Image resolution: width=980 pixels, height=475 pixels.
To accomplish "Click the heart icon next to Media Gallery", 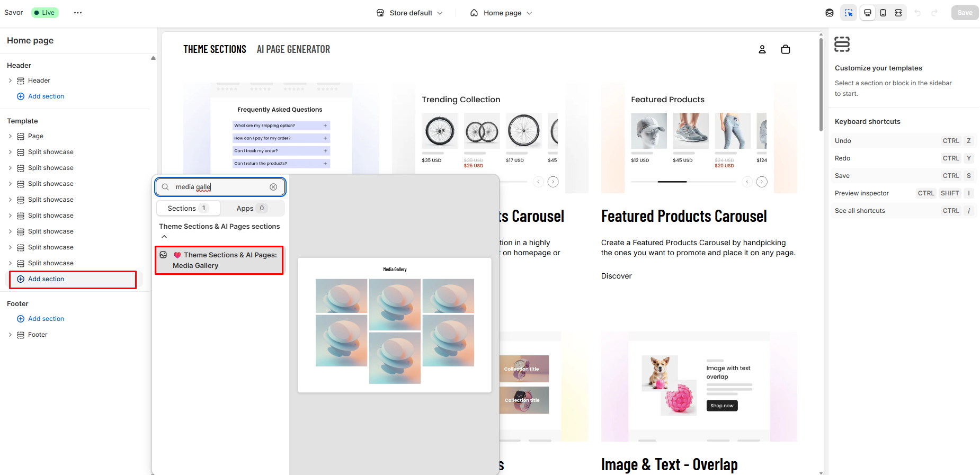I will [177, 255].
